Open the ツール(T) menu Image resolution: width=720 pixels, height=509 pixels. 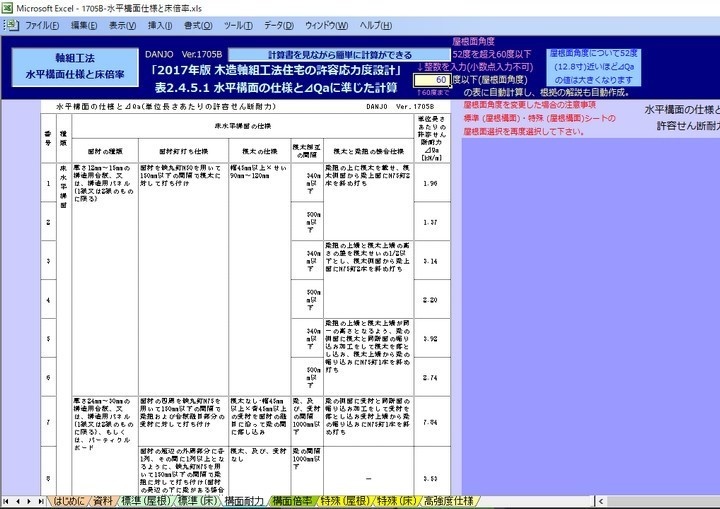pyautogui.click(x=238, y=26)
